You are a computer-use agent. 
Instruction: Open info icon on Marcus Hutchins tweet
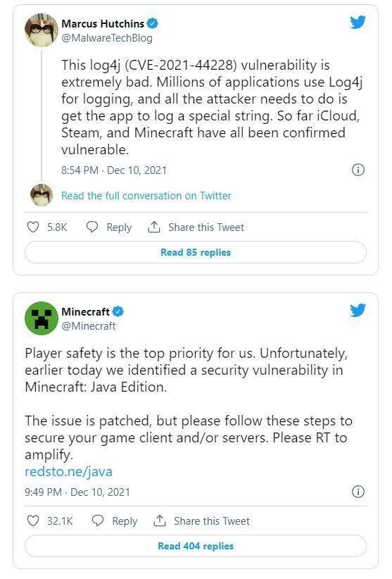[358, 170]
